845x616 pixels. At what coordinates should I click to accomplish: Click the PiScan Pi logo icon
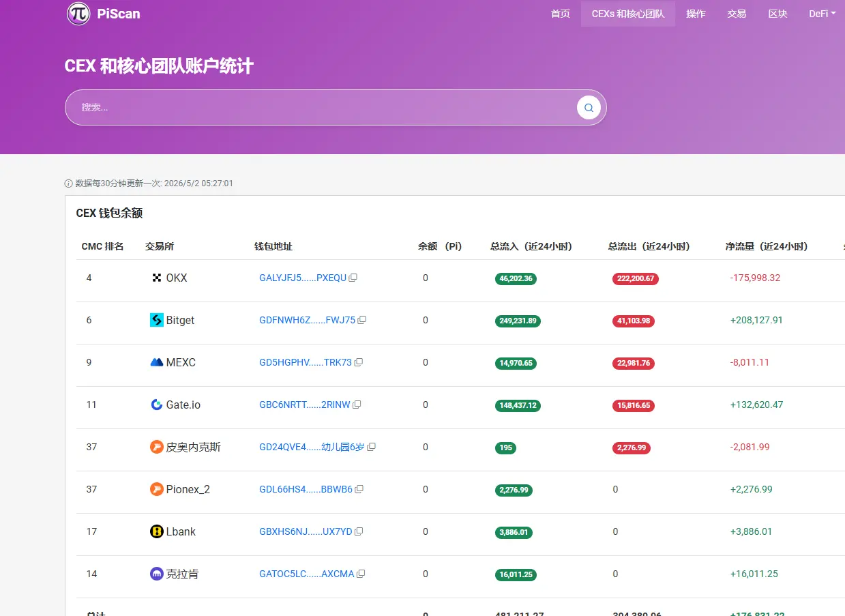[78, 14]
